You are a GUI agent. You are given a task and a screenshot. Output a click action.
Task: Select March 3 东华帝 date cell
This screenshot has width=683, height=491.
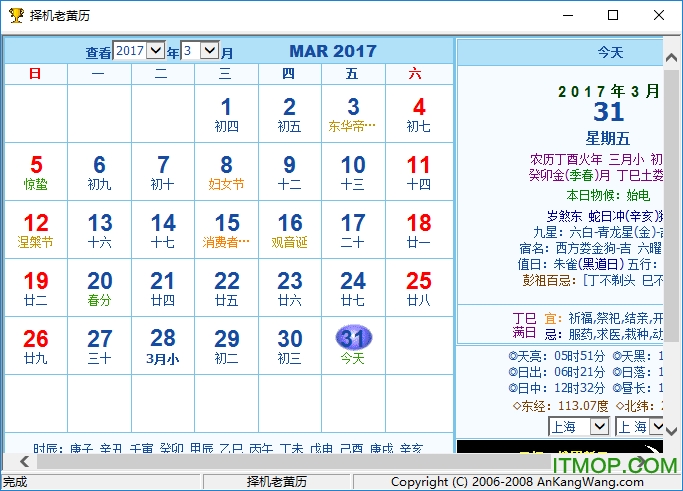[353, 114]
